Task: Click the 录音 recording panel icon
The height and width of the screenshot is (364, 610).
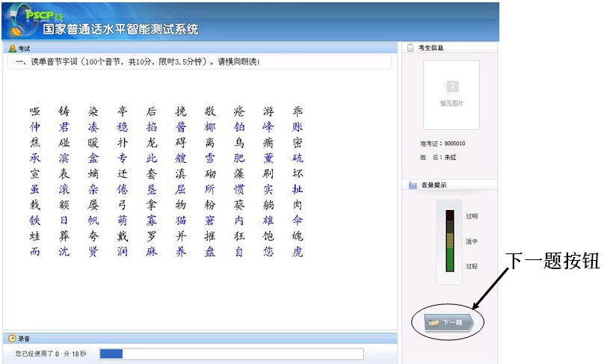Action: 12,339
